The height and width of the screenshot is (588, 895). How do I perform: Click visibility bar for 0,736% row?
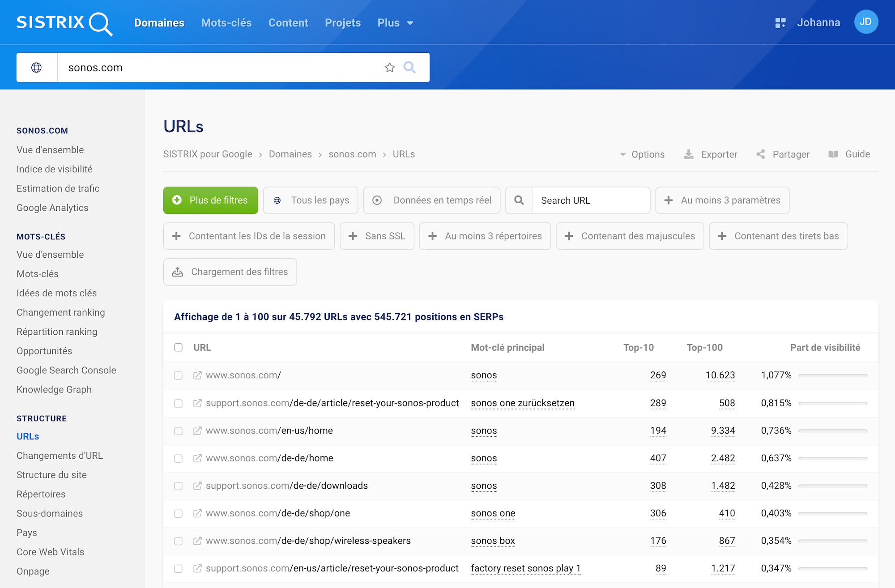(833, 431)
